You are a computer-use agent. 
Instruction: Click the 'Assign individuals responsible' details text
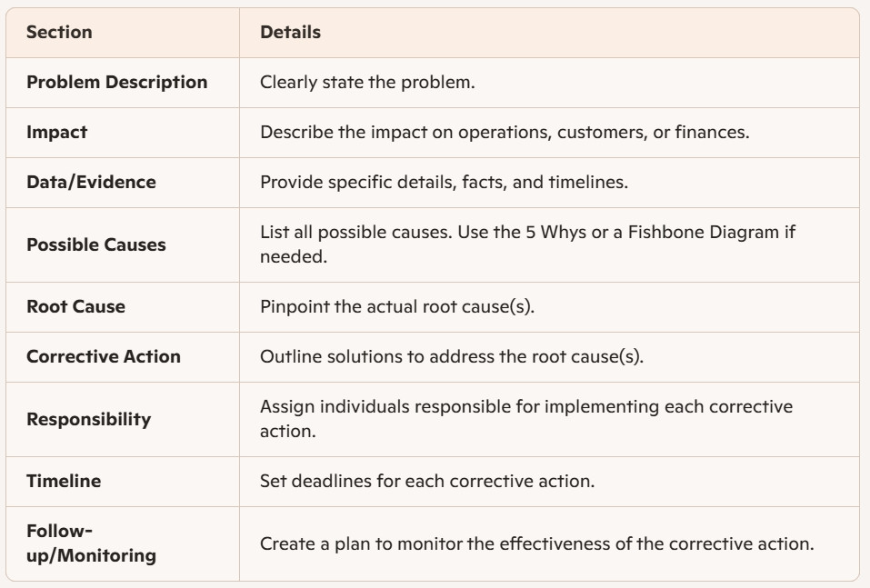(x=526, y=418)
